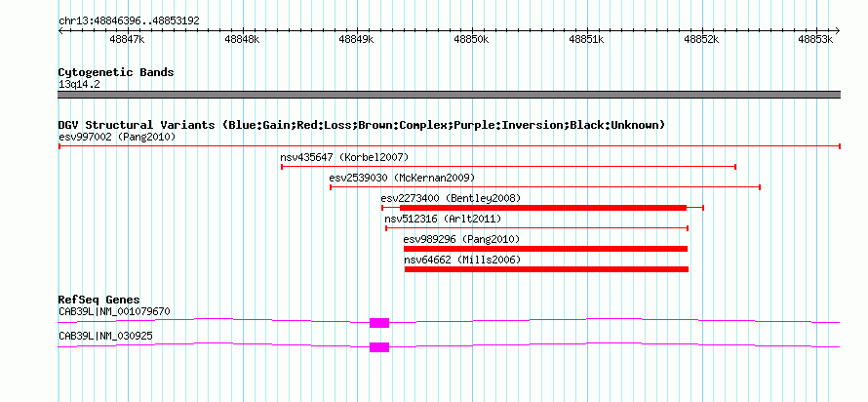868x402 pixels.
Task: Select the nsv435647 thin red variant line
Action: click(x=509, y=167)
